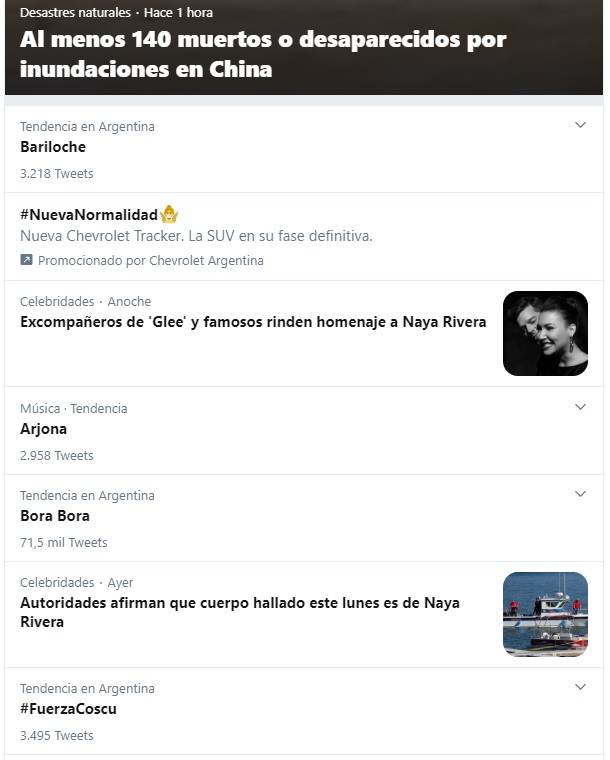Open the Bariloche trending topic

click(53, 147)
